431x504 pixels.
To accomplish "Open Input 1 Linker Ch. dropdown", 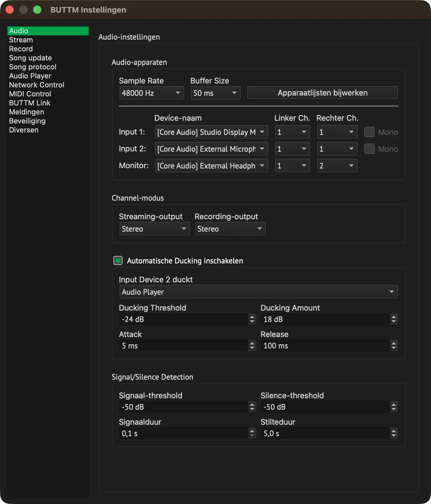I will pos(292,132).
